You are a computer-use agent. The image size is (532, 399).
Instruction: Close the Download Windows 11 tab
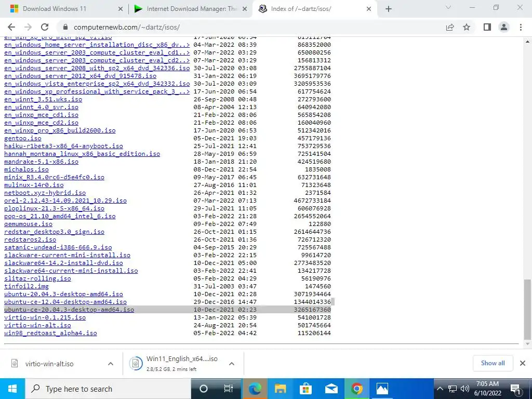click(121, 9)
